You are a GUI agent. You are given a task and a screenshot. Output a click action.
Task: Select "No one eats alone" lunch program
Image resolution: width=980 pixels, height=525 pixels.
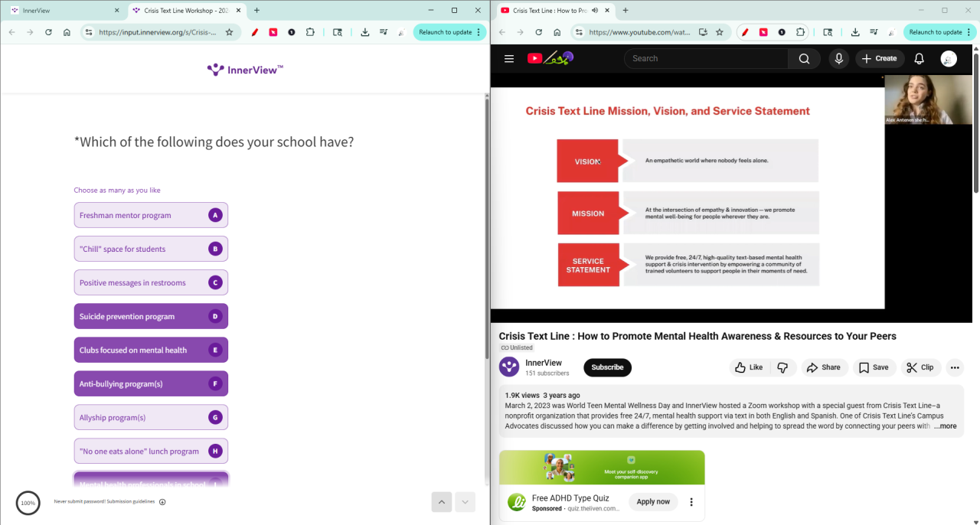click(151, 451)
